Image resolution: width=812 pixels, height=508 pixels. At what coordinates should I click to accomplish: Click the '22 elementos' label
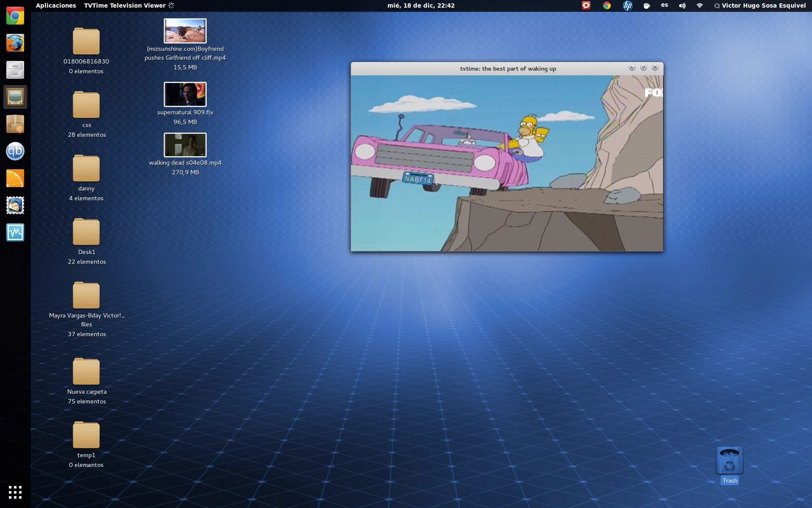tap(87, 262)
